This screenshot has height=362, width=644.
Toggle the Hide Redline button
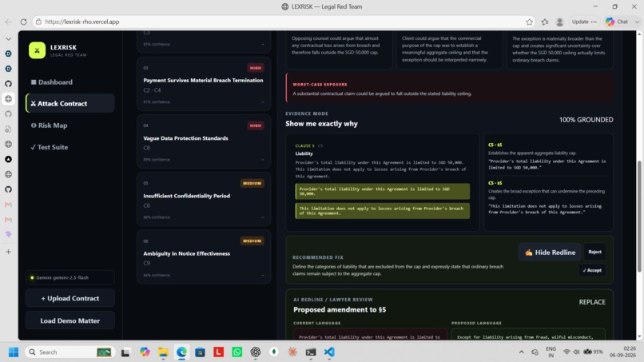tap(550, 253)
